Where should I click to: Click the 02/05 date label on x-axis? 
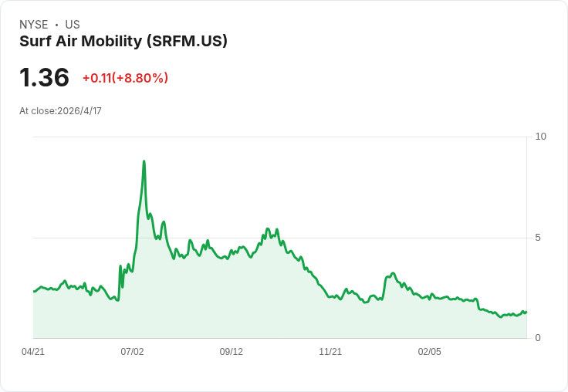pos(430,351)
